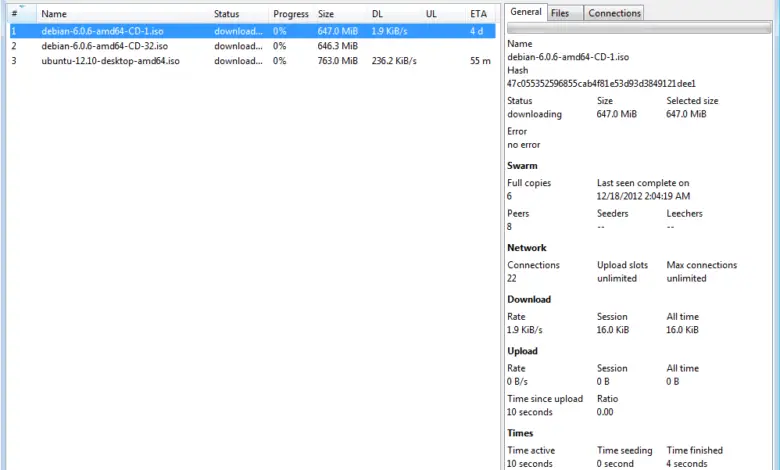Click the torrent name in the General panel
Viewport: 780px width, 470px height.
pos(568,57)
